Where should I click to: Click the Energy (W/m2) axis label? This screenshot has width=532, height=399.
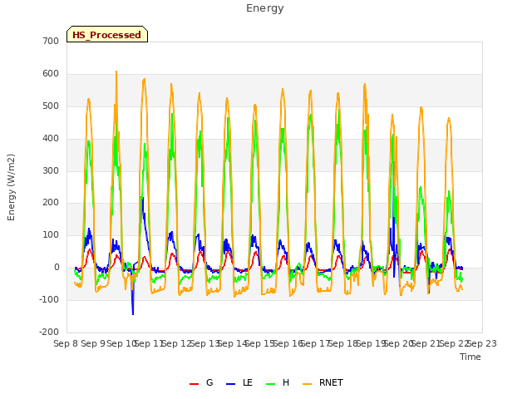[11, 187]
